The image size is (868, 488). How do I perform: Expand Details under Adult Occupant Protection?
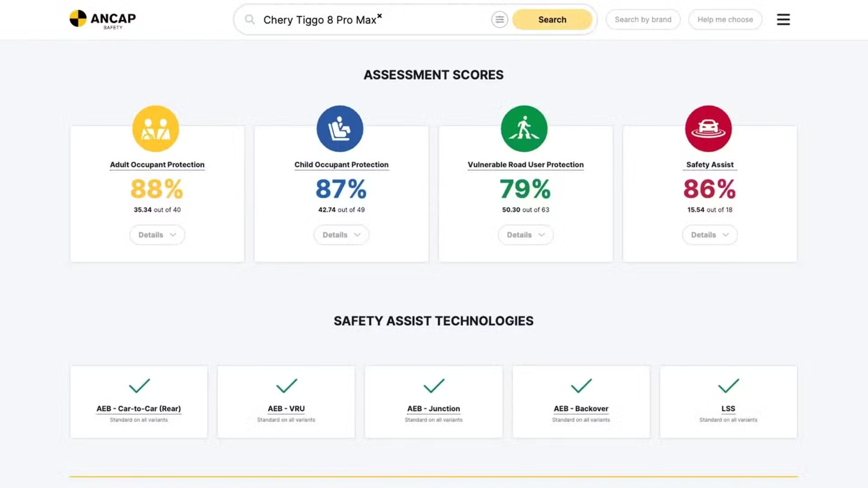(157, 235)
